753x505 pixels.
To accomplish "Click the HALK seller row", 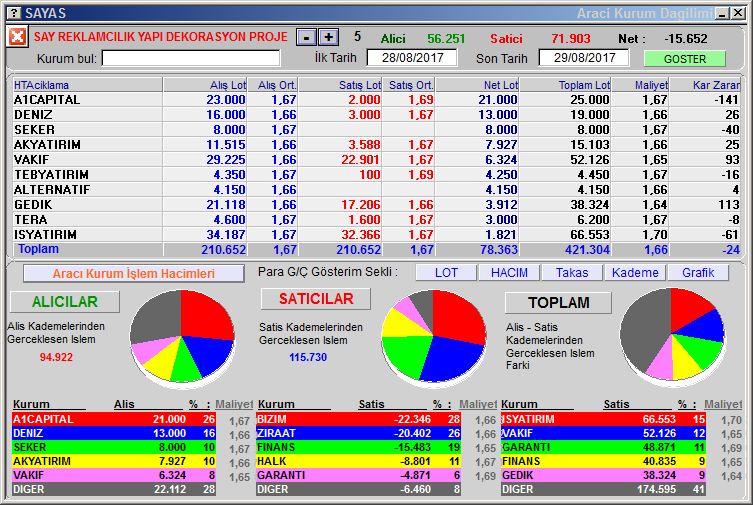I will tap(358, 461).
